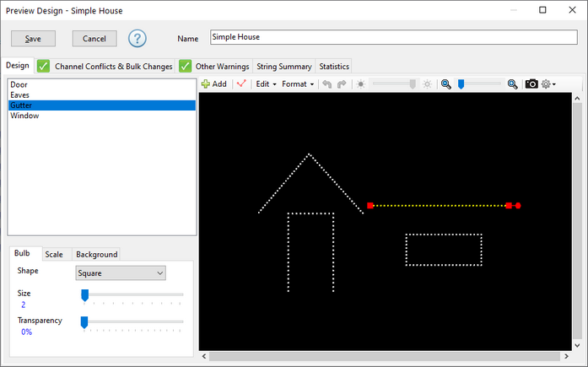Click the zoom out magnifier icon
Image resolution: width=588 pixels, height=367 pixels.
446,84
